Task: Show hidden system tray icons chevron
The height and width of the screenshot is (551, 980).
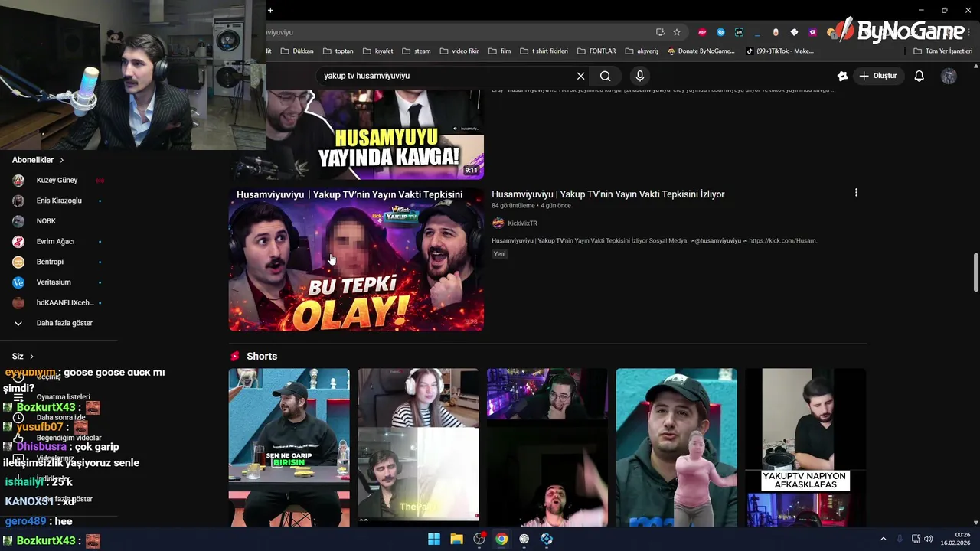Action: (883, 539)
